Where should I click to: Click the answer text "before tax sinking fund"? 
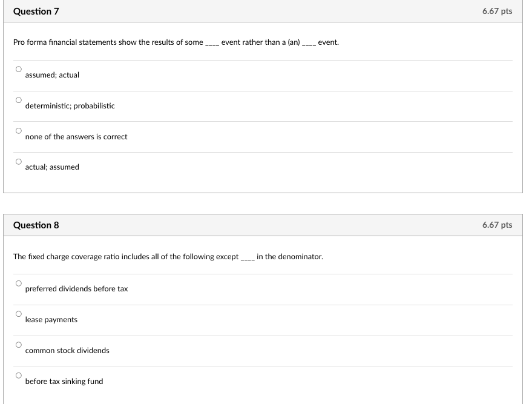pos(64,381)
